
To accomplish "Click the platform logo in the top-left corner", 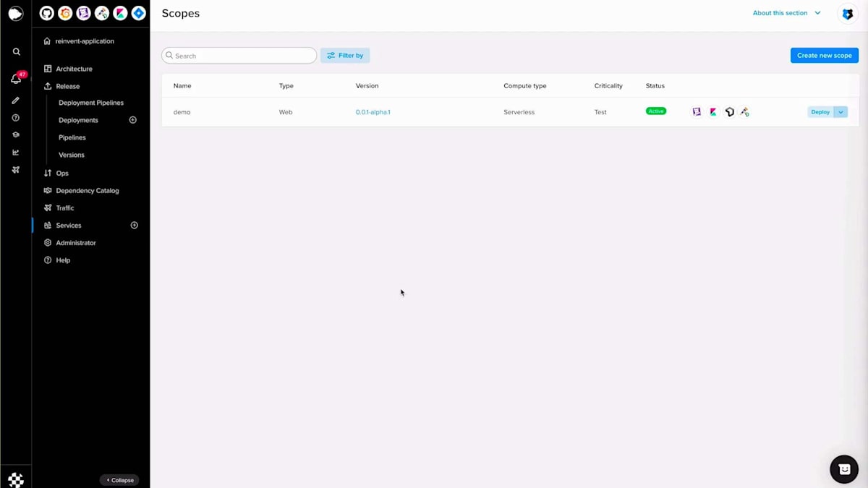I will tap(15, 13).
